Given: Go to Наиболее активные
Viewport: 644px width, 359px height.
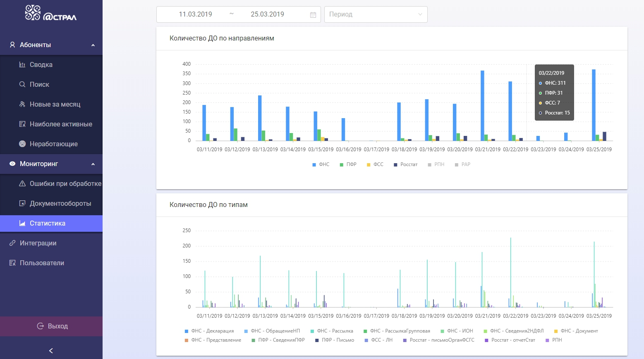Looking at the screenshot, I should pos(51,124).
